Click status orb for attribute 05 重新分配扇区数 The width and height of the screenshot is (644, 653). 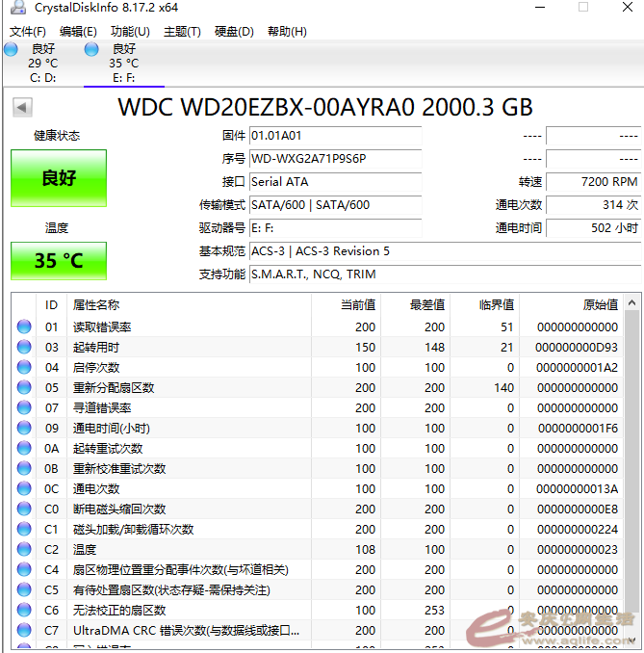(24, 388)
